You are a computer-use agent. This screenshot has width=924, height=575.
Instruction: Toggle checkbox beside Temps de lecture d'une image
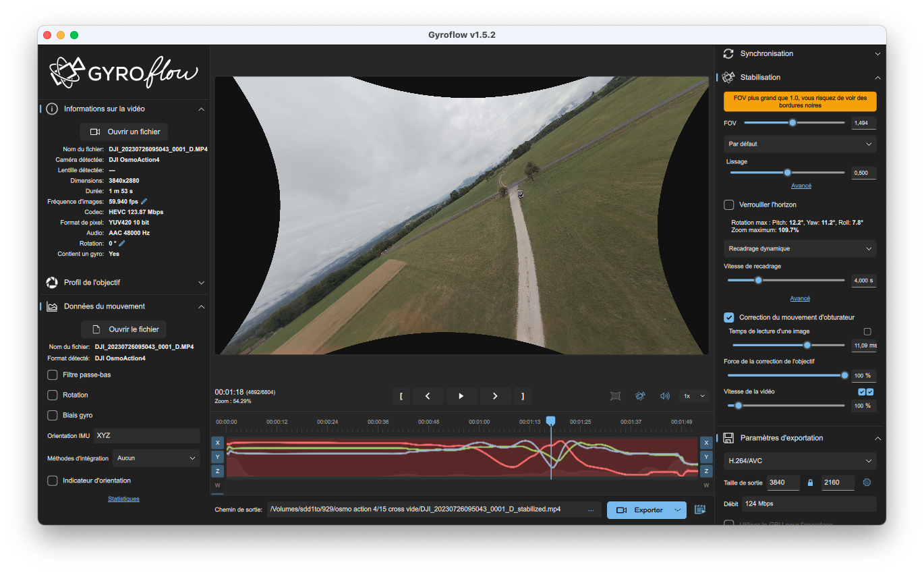(x=867, y=331)
